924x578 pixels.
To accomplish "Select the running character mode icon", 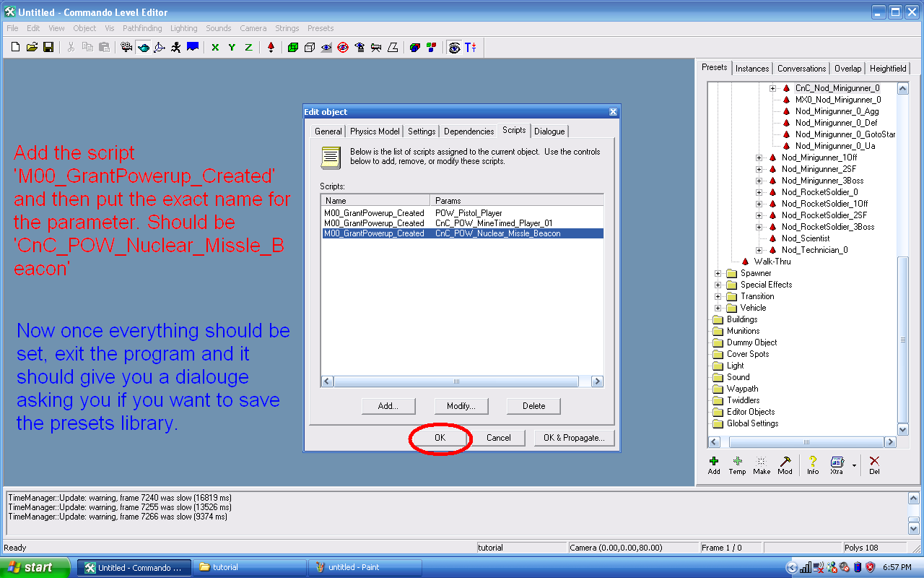I will coord(175,48).
